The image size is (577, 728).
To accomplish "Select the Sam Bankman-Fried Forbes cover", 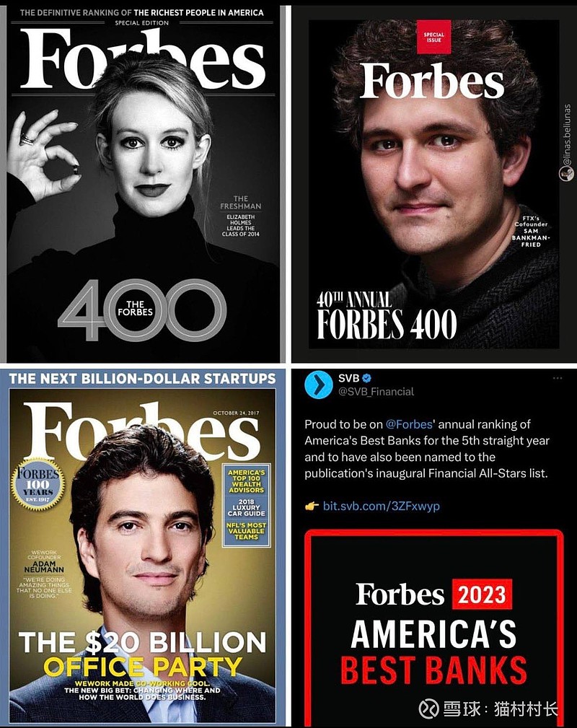I will [433, 184].
